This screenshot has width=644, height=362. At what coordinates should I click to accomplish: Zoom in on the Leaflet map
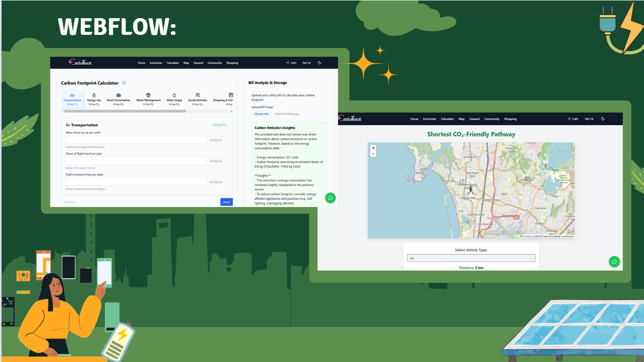[373, 148]
